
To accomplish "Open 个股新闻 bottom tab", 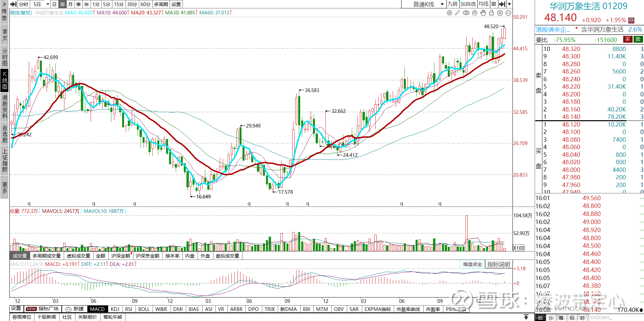I will 47,317.
